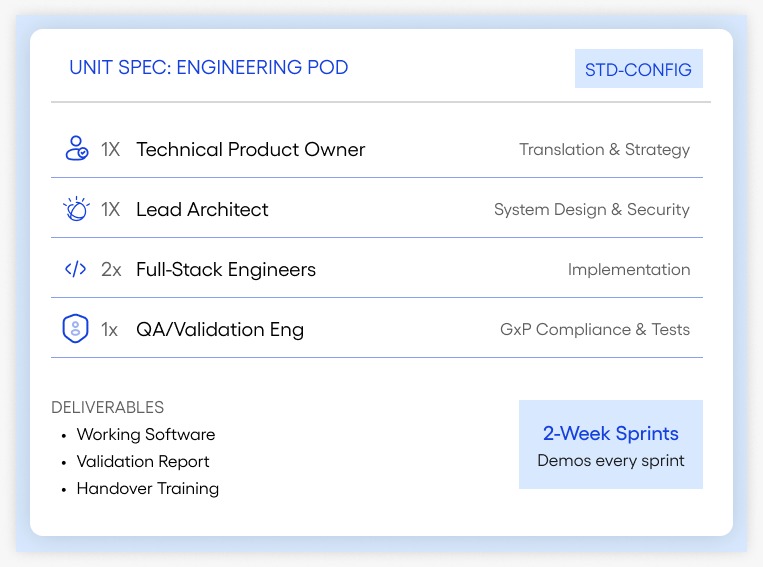Click the shield icon beside QA/Validation Eng
Image resolution: width=763 pixels, height=567 pixels.
[x=76, y=330]
